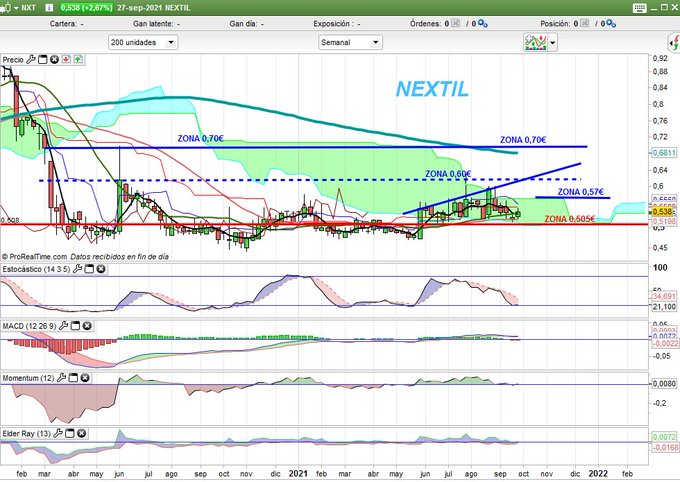Open MACD indicator settings wrench
Viewport: 680px width, 482px height.
[63, 325]
